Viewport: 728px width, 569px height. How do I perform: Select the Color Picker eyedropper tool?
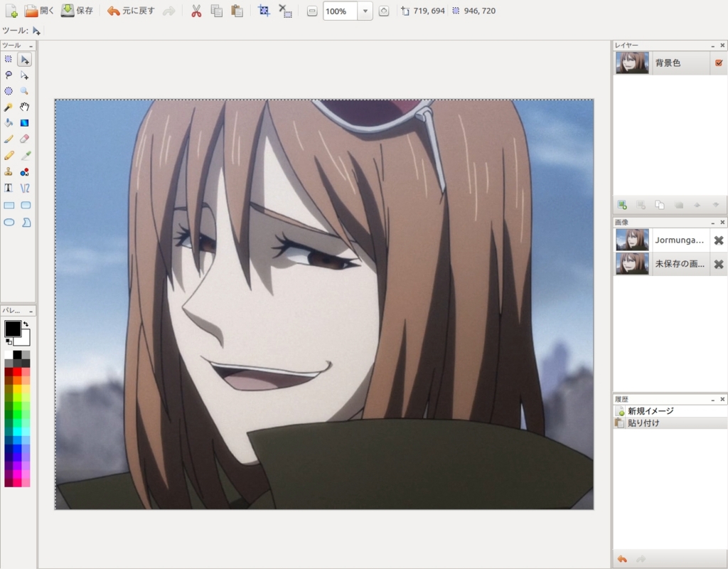coord(26,156)
